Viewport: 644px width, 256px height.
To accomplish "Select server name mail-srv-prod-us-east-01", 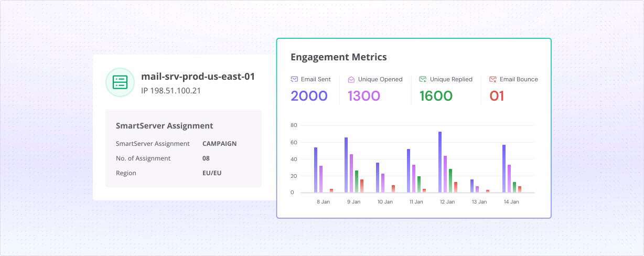I will point(198,77).
